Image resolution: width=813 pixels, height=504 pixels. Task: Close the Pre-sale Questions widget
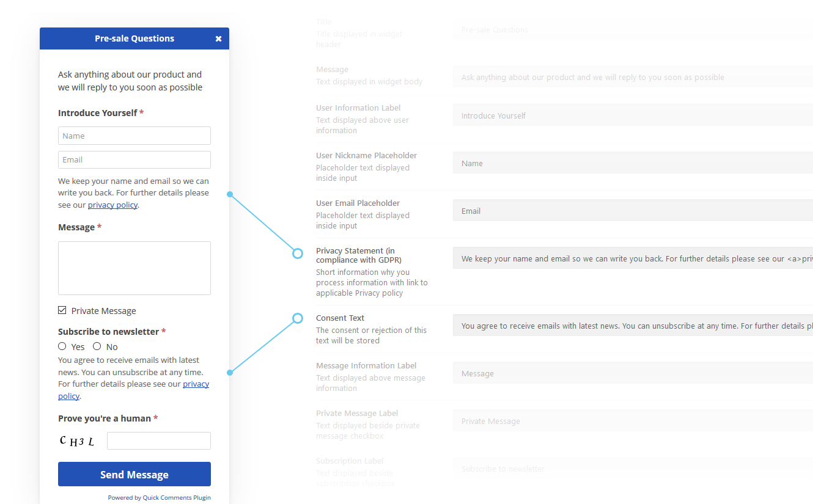[x=218, y=38]
